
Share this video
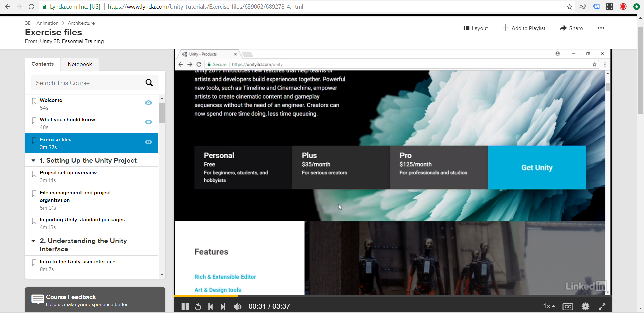pos(572,28)
